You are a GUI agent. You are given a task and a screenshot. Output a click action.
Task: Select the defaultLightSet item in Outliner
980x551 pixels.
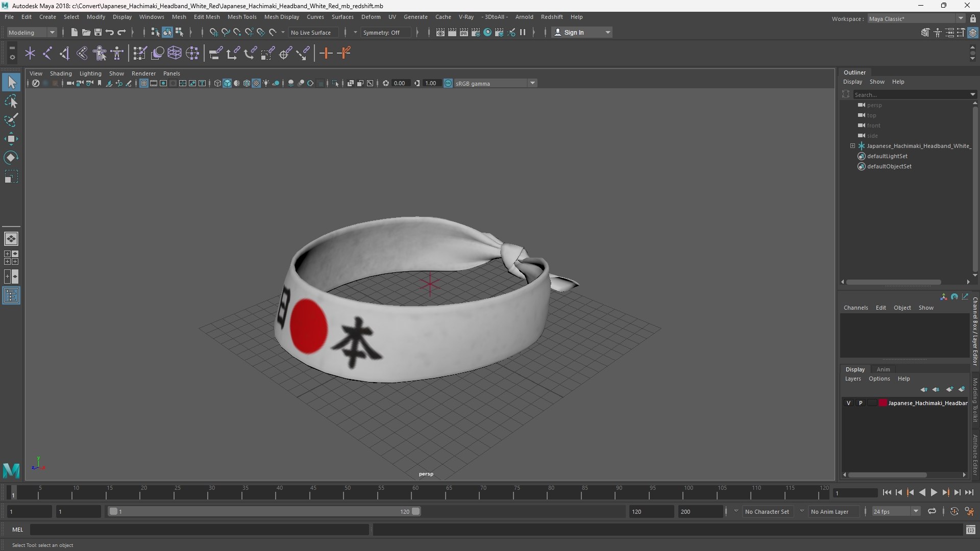[x=887, y=156]
